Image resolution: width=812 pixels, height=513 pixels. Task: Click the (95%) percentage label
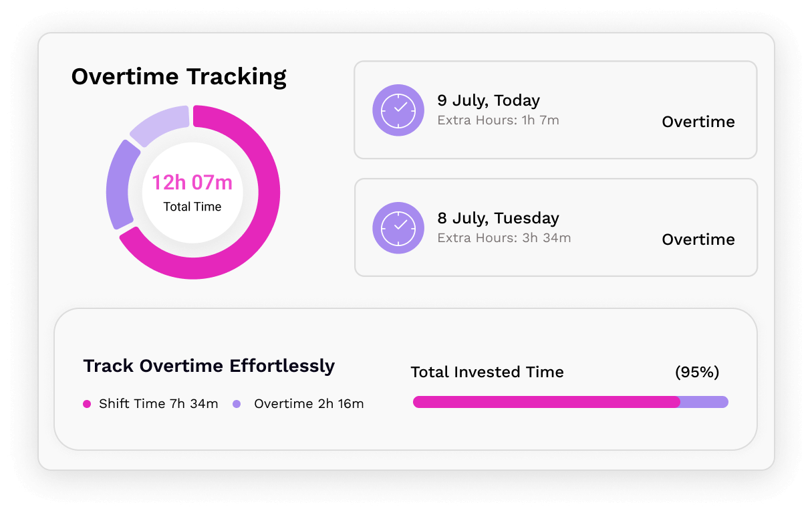pyautogui.click(x=697, y=373)
